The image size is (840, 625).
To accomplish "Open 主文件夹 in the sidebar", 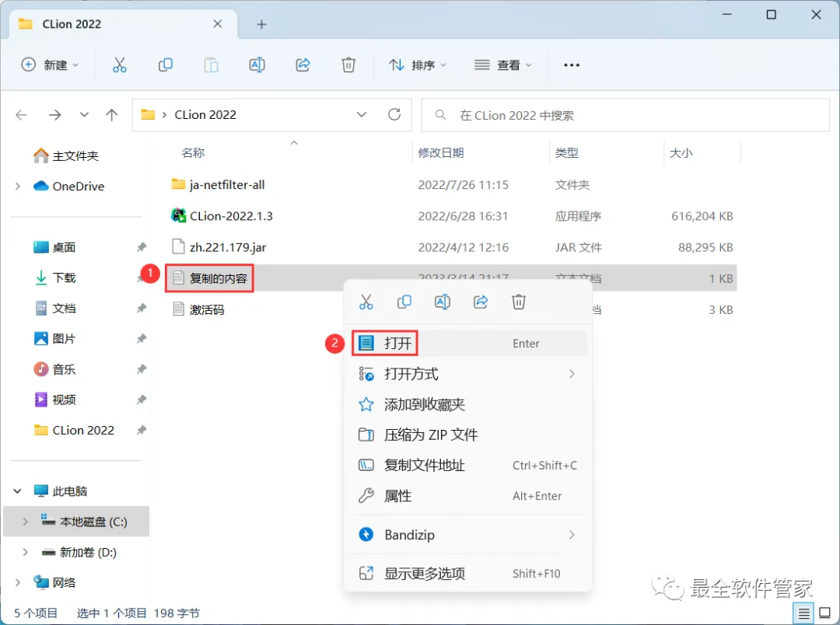I will pyautogui.click(x=75, y=155).
